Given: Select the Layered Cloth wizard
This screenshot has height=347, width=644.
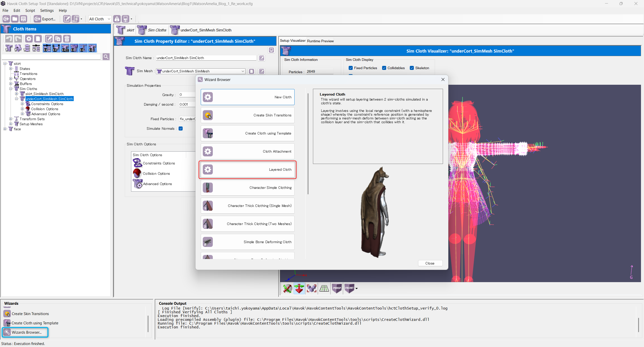Looking at the screenshot, I should 248,169.
